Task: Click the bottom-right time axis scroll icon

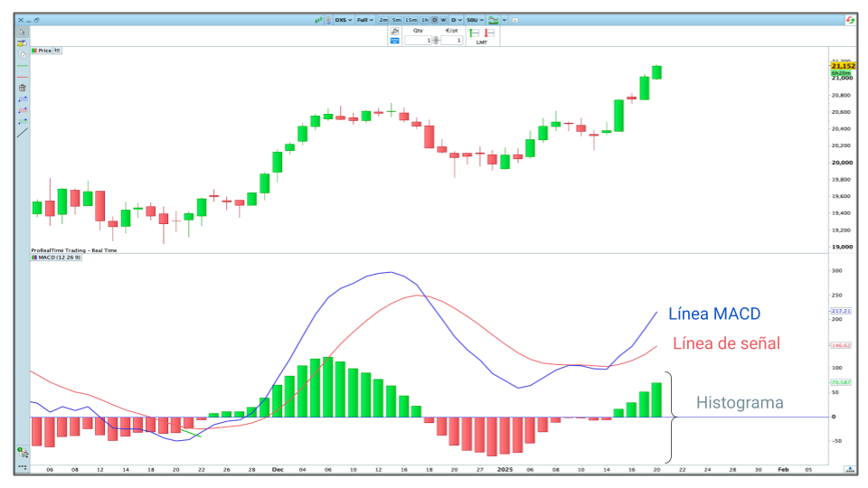Action: pos(850,469)
